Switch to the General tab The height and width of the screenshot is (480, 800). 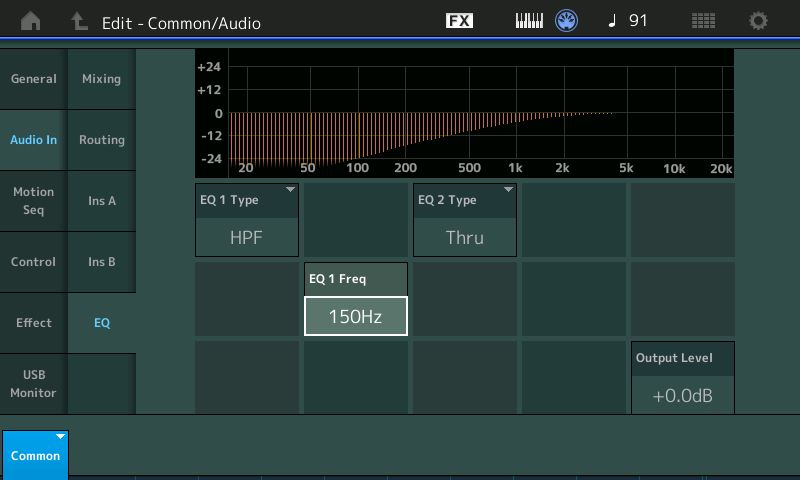pos(33,79)
